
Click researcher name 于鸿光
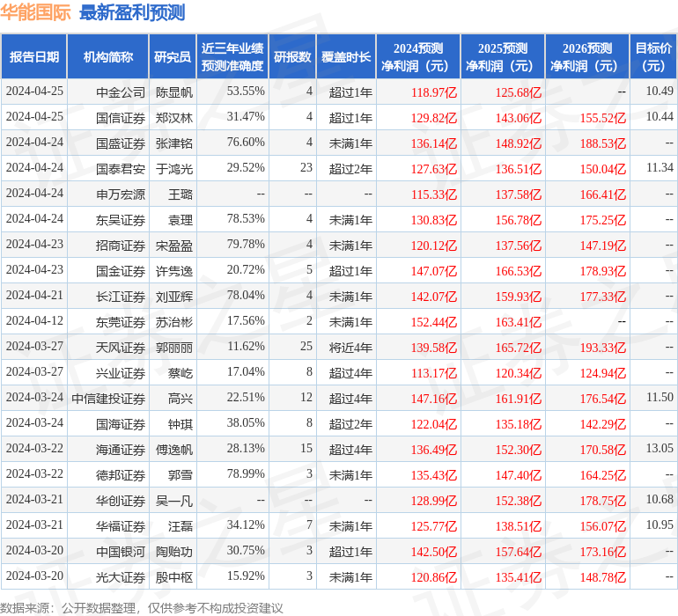click(x=174, y=169)
